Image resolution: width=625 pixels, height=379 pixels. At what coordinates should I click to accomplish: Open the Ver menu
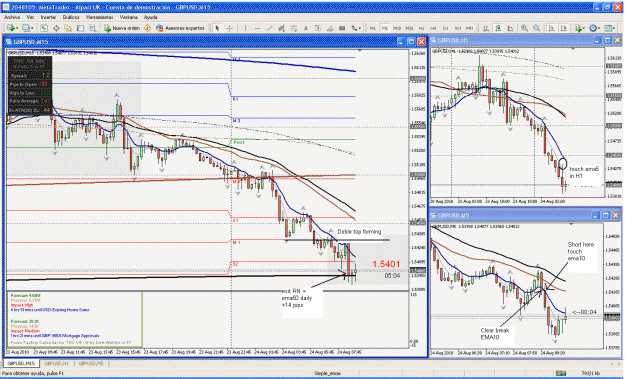pos(30,18)
